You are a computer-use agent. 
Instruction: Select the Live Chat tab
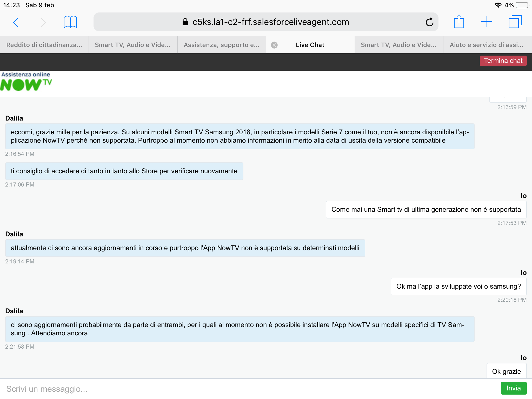(310, 45)
